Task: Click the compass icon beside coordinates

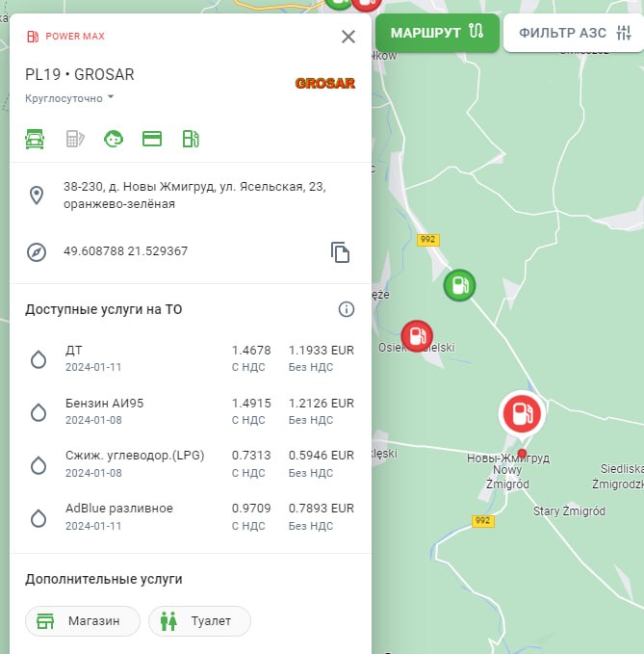Action: point(37,252)
